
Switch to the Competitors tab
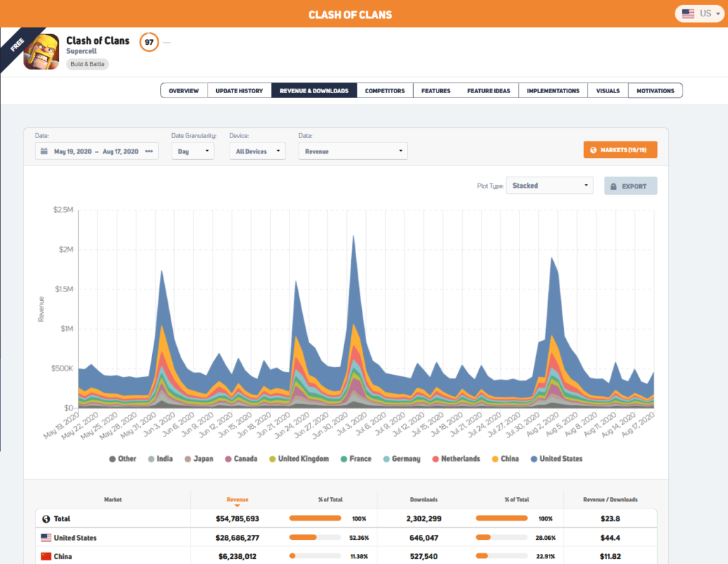click(385, 90)
